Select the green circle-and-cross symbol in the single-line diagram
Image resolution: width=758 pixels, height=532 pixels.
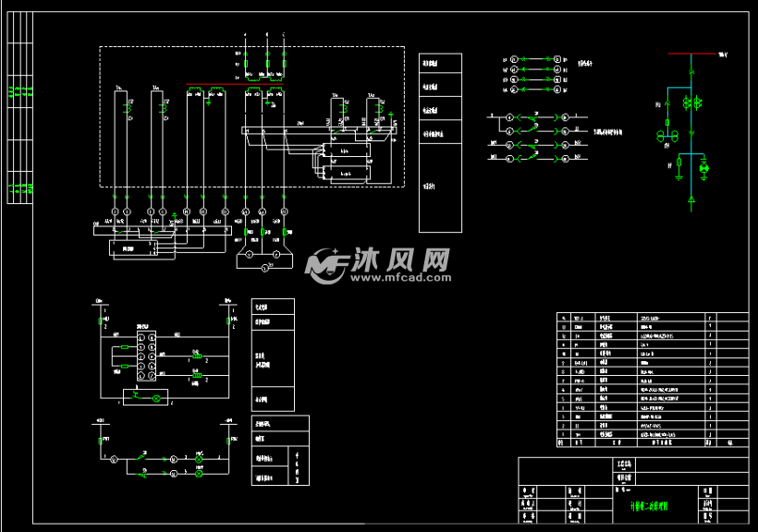[703, 168]
